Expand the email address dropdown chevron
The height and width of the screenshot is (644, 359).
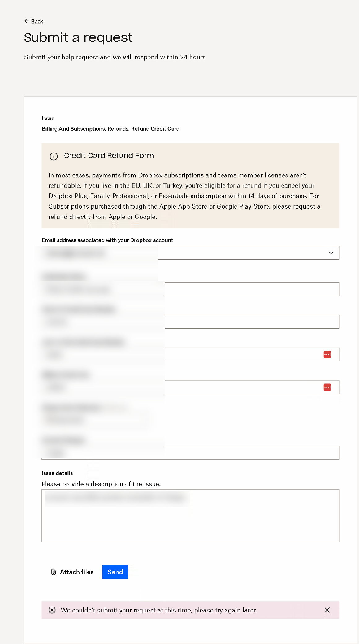pyautogui.click(x=331, y=253)
